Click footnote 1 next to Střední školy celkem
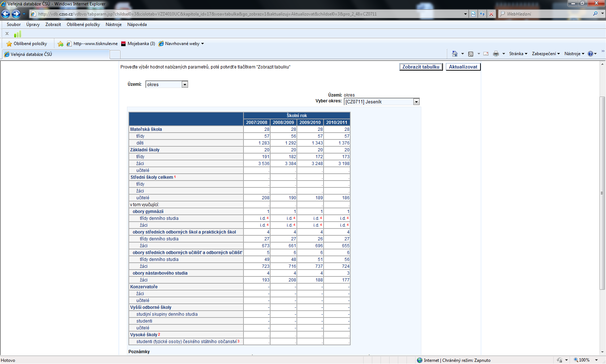Image resolution: width=606 pixels, height=364 pixels. (x=175, y=177)
